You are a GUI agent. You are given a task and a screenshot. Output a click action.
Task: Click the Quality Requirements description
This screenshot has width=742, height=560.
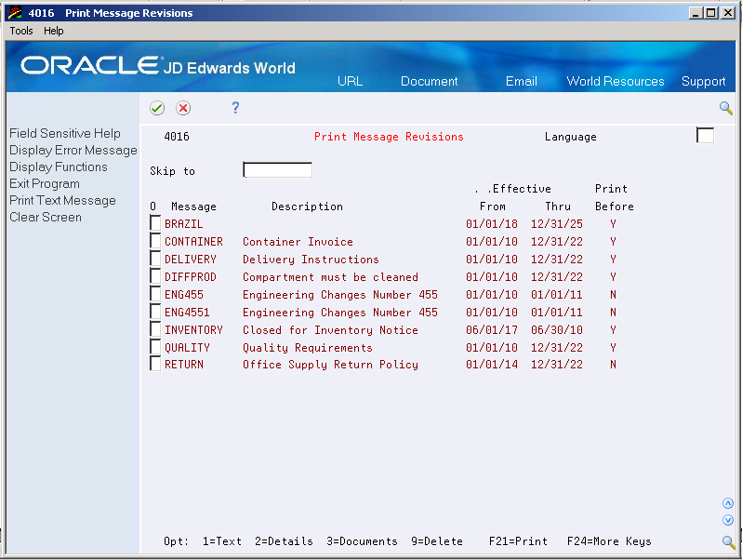point(308,348)
